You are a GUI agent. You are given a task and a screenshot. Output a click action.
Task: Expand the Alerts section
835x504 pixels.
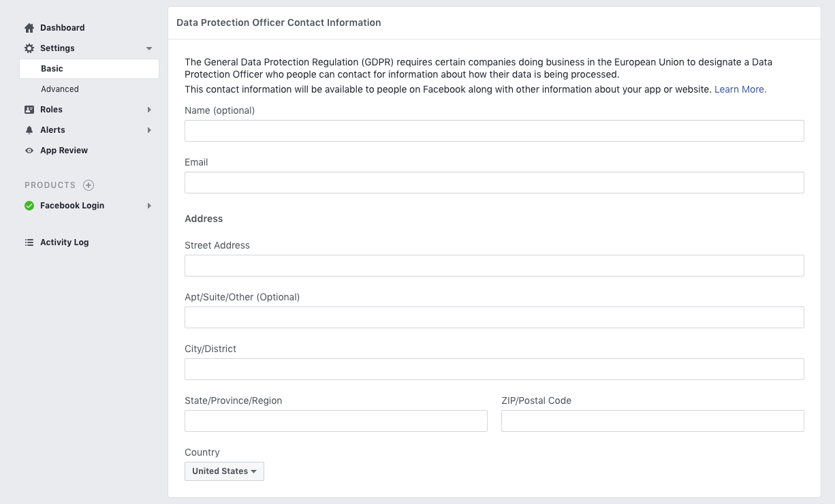pyautogui.click(x=149, y=129)
